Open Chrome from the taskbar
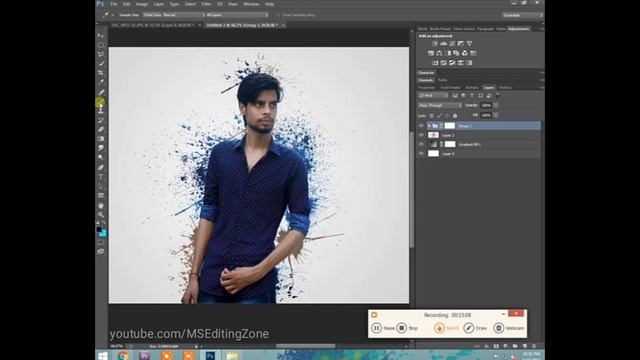640x360 pixels. click(x=122, y=356)
